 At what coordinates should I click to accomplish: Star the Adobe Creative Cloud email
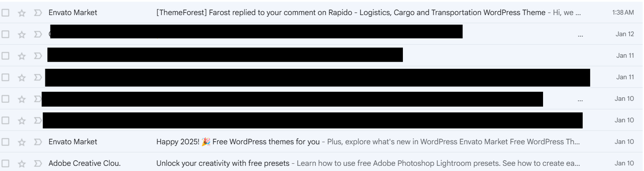pos(22,164)
